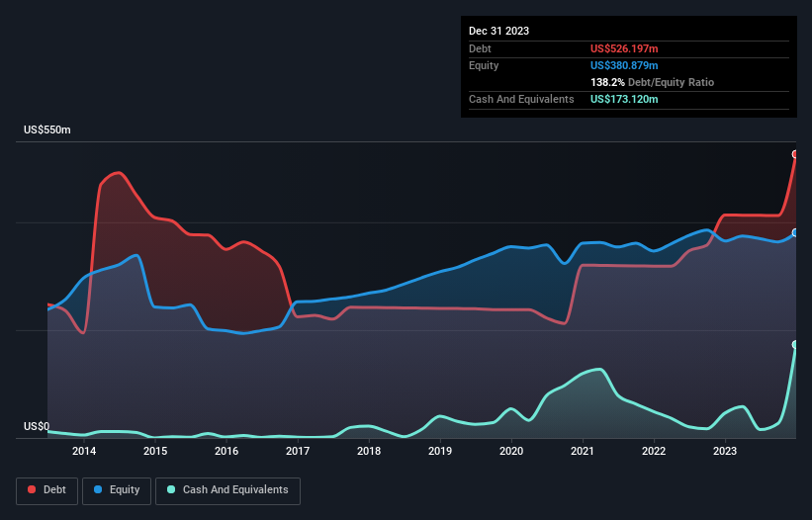Click the 2021 x-axis label
Image resolution: width=812 pixels, height=520 pixels.
click(583, 451)
